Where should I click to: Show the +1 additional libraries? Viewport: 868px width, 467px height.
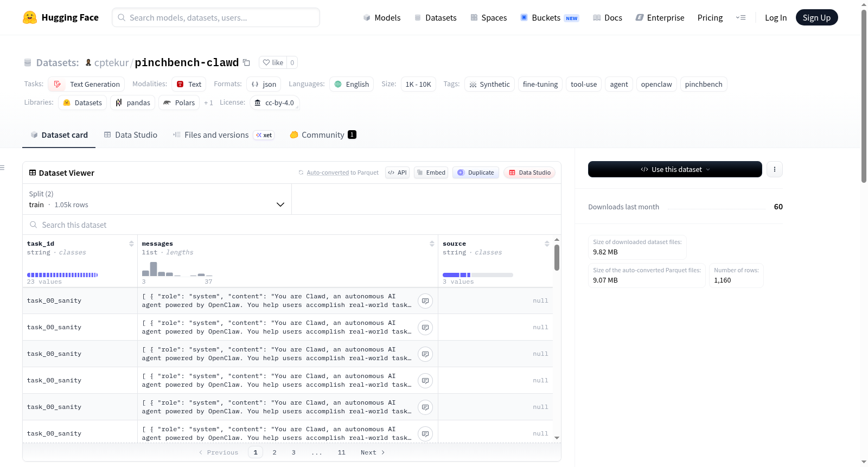[208, 103]
